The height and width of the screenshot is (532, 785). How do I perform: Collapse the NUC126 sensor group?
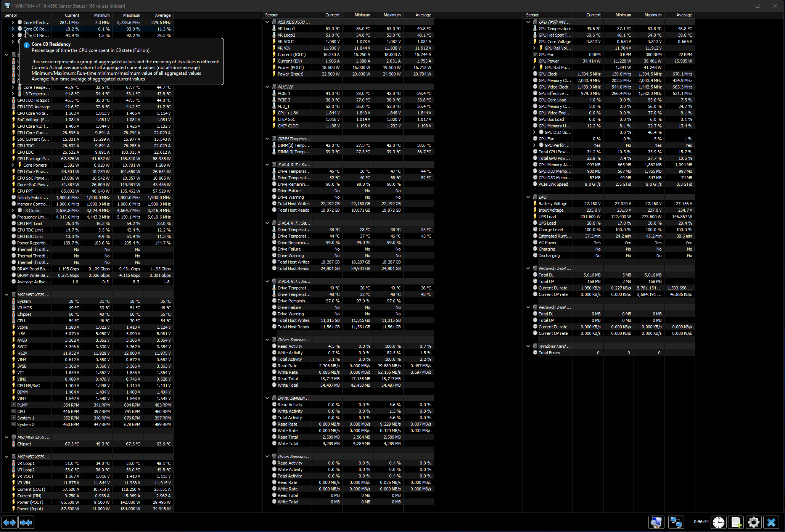pyautogui.click(x=267, y=87)
